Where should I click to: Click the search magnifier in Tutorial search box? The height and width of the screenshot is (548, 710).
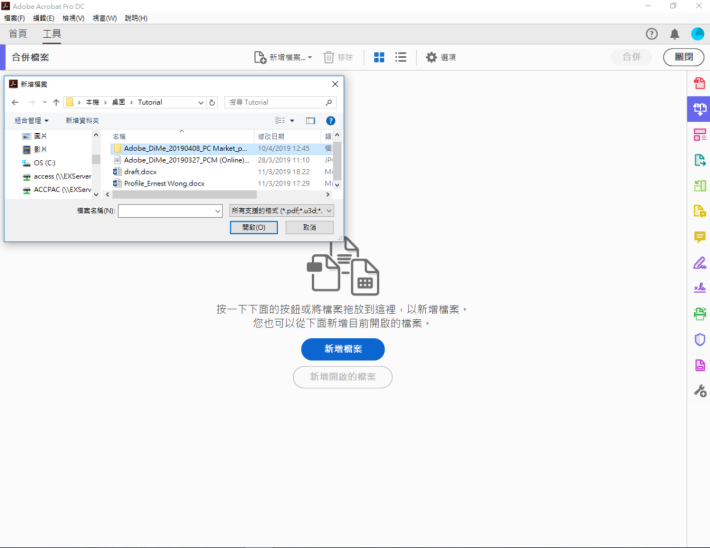[x=329, y=102]
